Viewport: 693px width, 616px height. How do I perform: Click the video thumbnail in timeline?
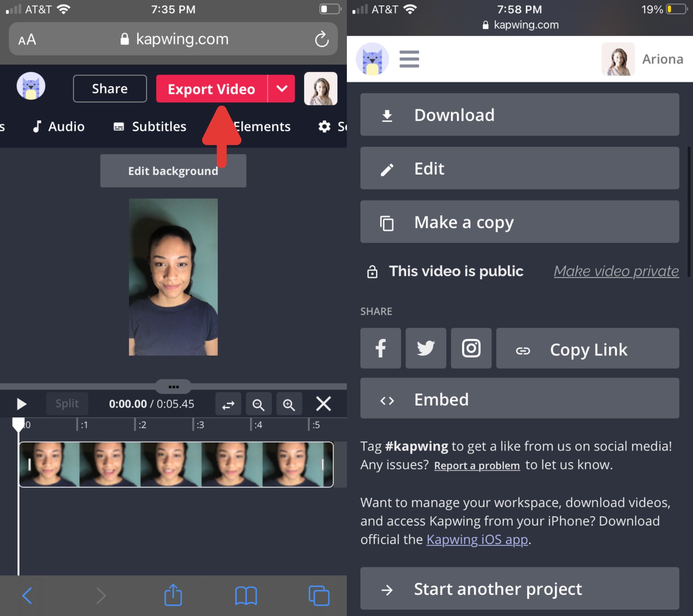(175, 464)
